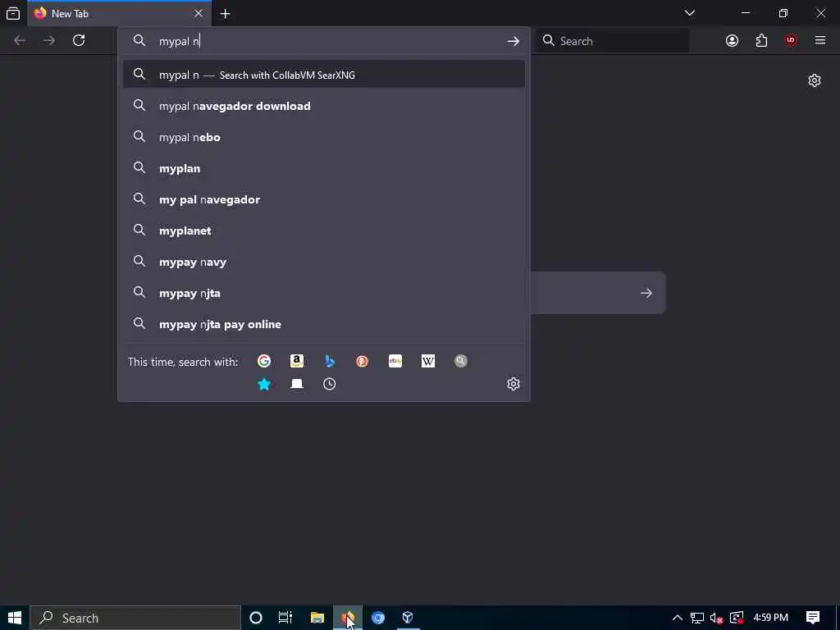Personalize new tab with the gear icon

[815, 80]
